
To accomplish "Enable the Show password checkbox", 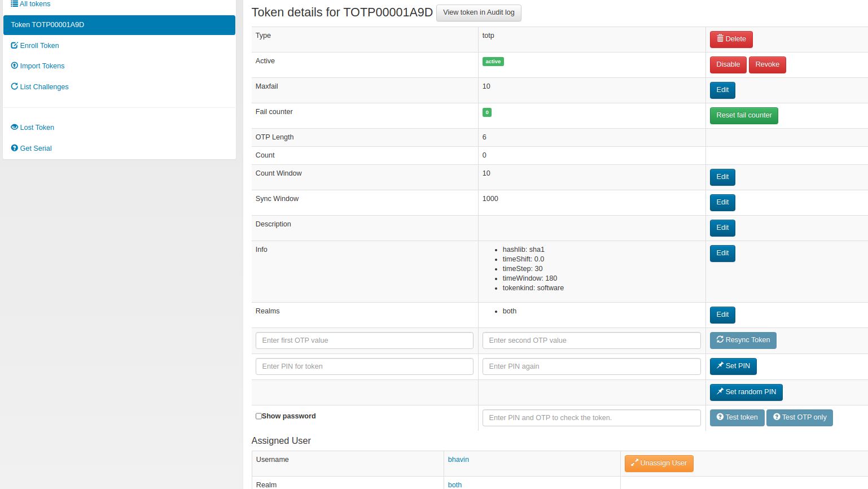I will click(258, 416).
